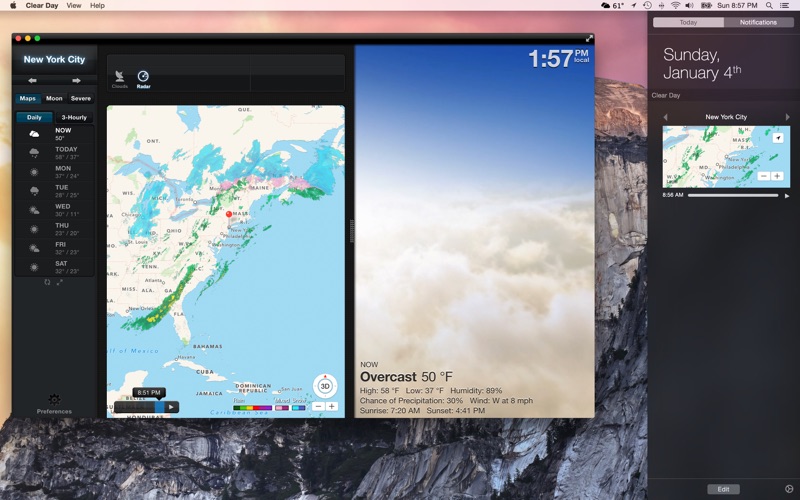Zoom out the main radar map
Image resolution: width=800 pixels, height=500 pixels.
pos(318,407)
